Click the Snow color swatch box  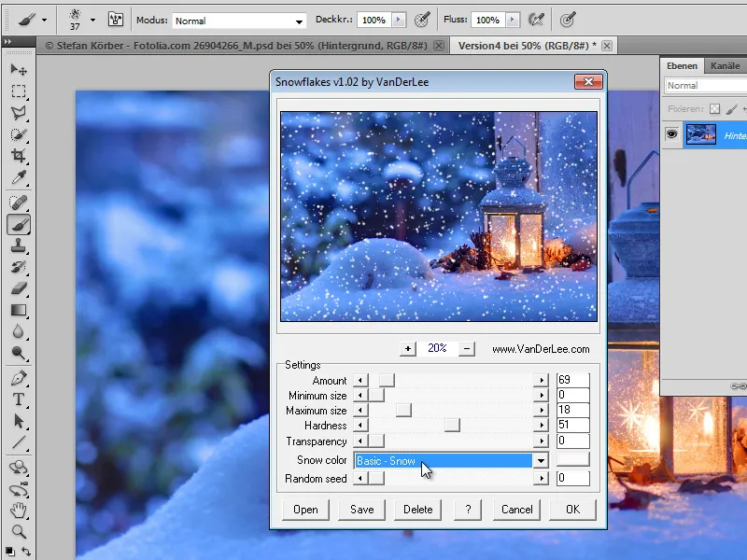573,459
